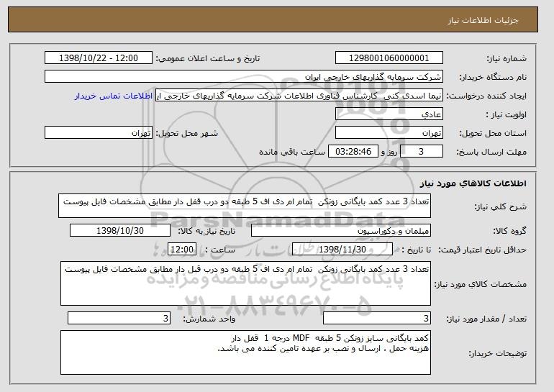Click the label 'استان محل تحویل:'
The width and height of the screenshot is (554, 392).
tap(493, 133)
